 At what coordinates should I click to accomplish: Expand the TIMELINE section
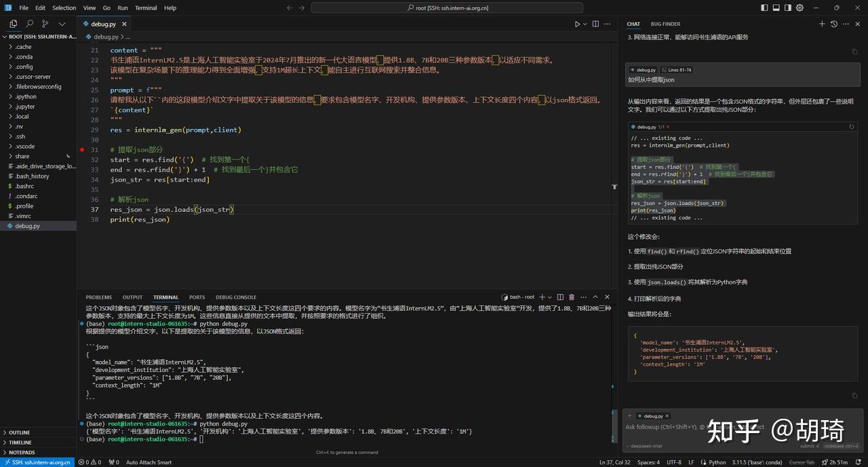point(38,443)
